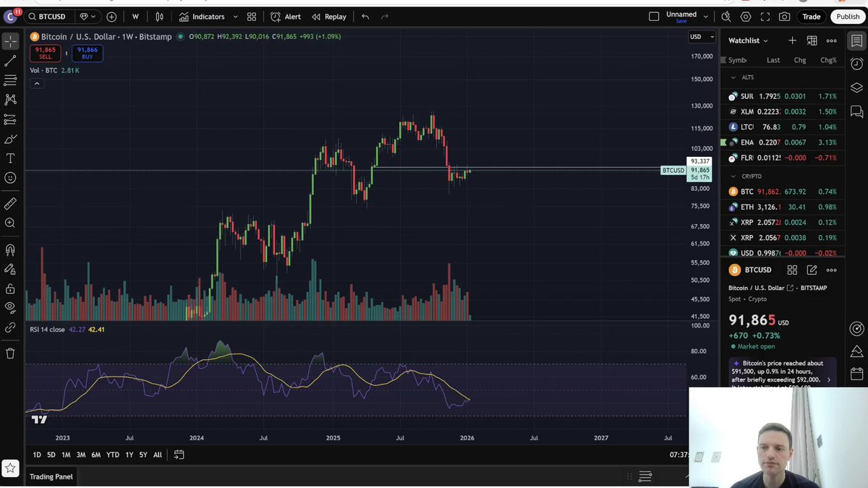
Task: Open the patterns drawing tools
Action: point(10,100)
